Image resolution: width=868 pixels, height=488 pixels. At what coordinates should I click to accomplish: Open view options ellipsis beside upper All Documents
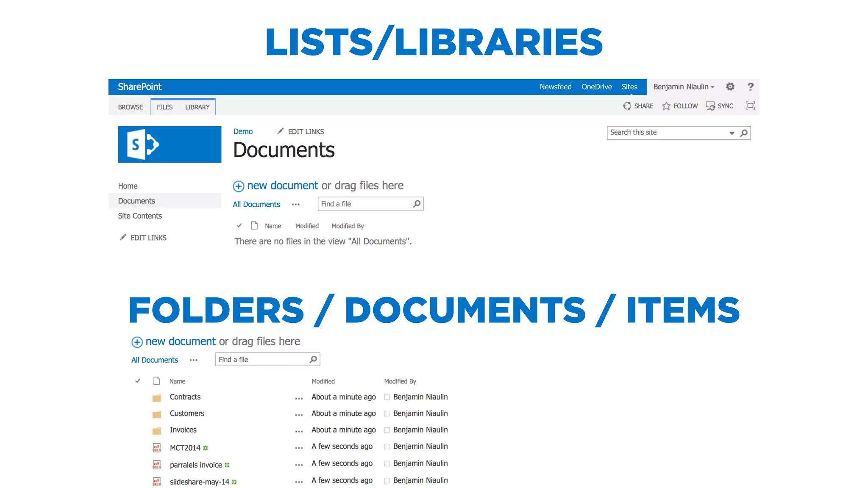pos(296,205)
